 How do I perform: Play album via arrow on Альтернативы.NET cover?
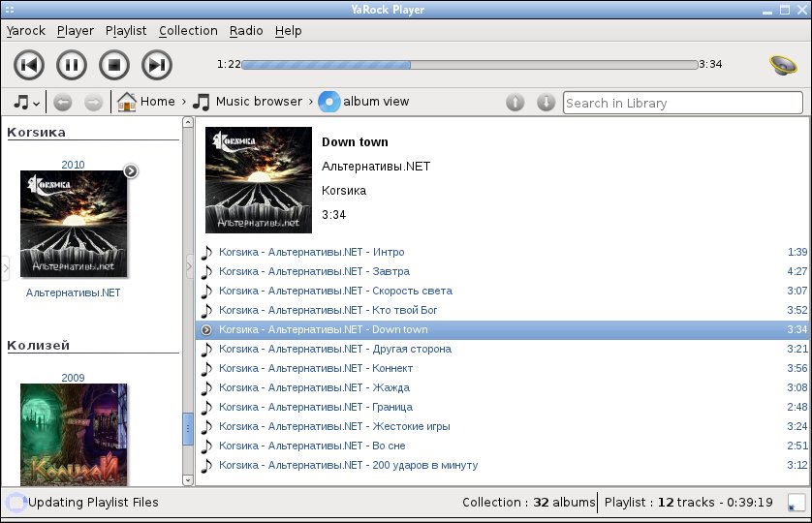click(131, 170)
